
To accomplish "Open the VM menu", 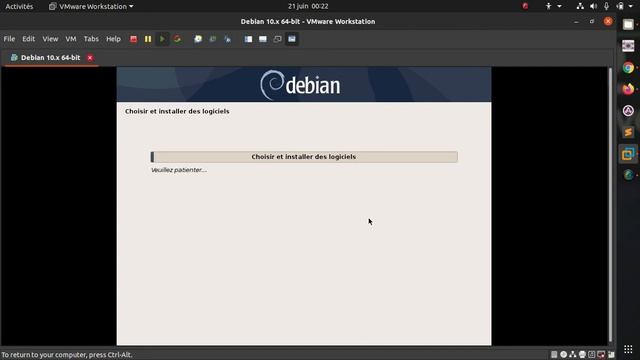I will pyautogui.click(x=71, y=39).
